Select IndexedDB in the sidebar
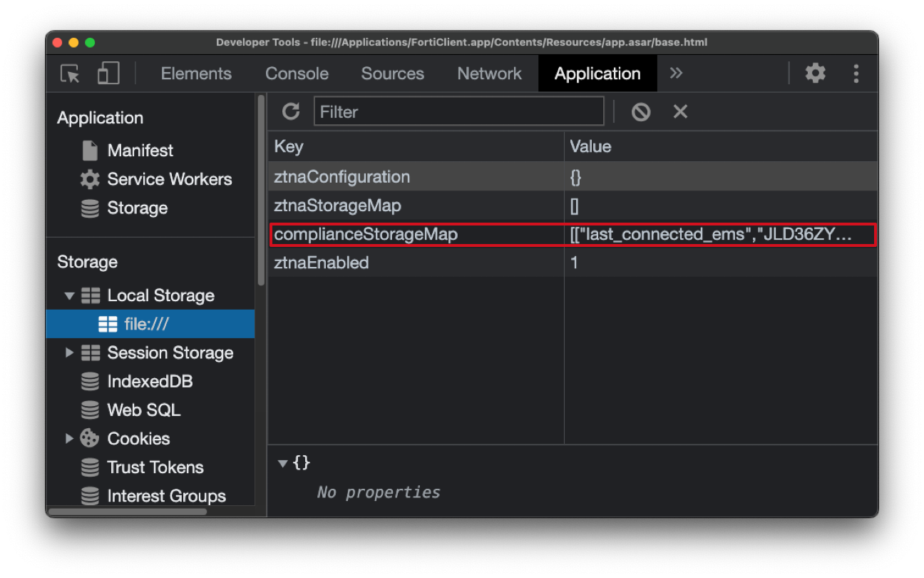 point(150,381)
